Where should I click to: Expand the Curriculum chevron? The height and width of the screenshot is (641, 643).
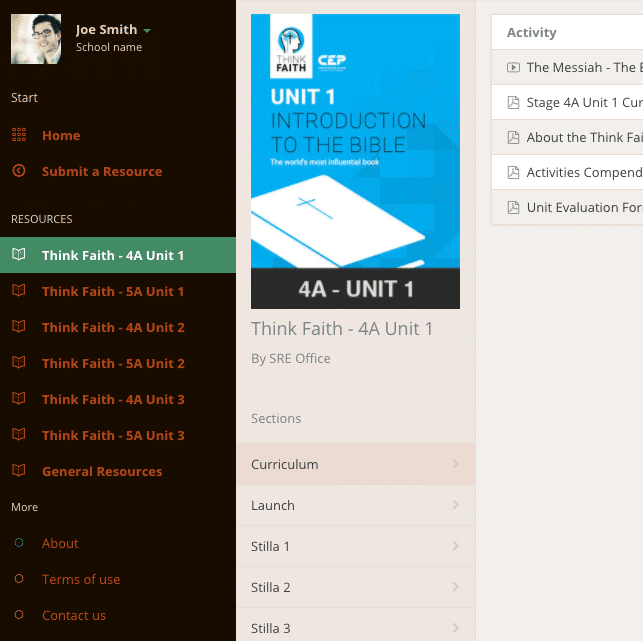(456, 464)
